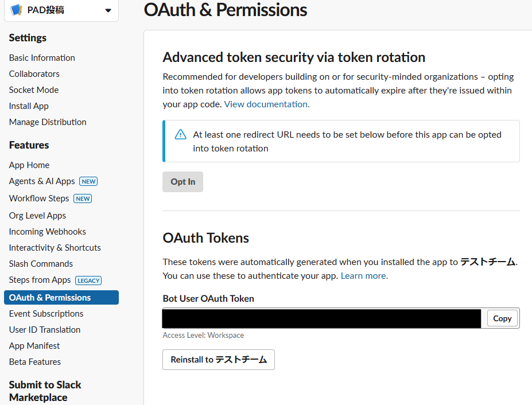Click NEW badge beside Agents & AI Apps

coord(88,181)
